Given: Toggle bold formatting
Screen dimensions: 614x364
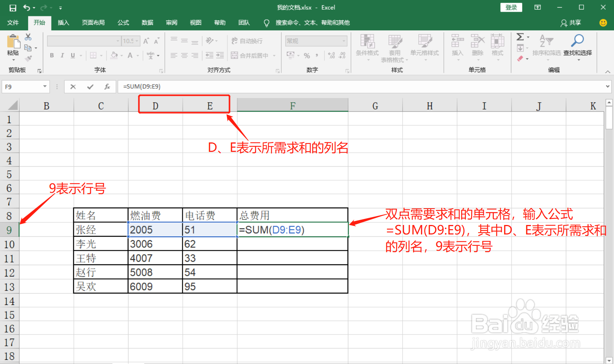Looking at the screenshot, I should click(x=52, y=55).
